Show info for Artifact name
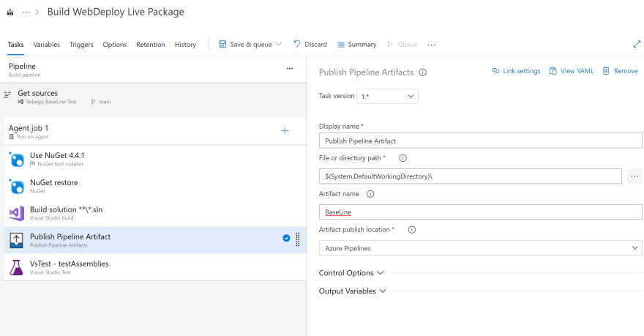The image size is (644, 336). tap(370, 194)
